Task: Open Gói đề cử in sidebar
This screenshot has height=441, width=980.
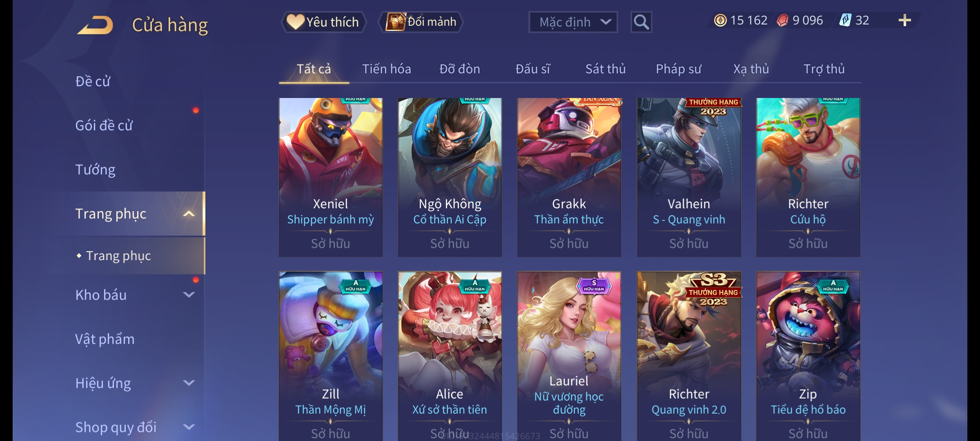Action: pos(104,125)
